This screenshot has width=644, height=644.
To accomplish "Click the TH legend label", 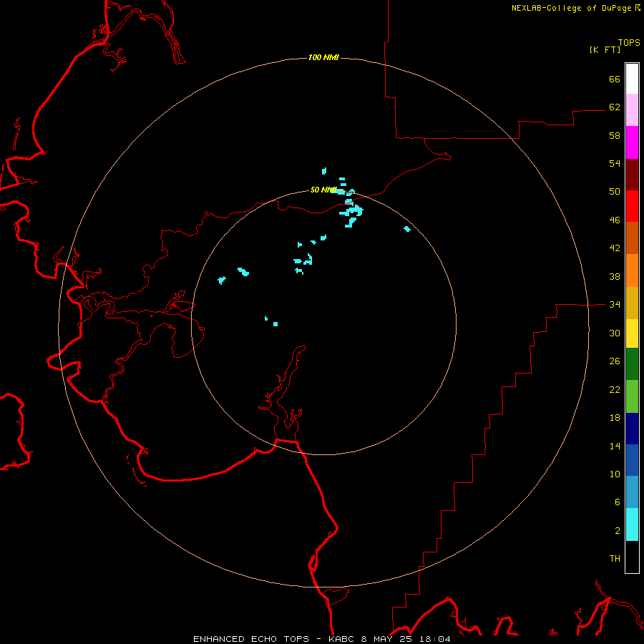I will [615, 559].
